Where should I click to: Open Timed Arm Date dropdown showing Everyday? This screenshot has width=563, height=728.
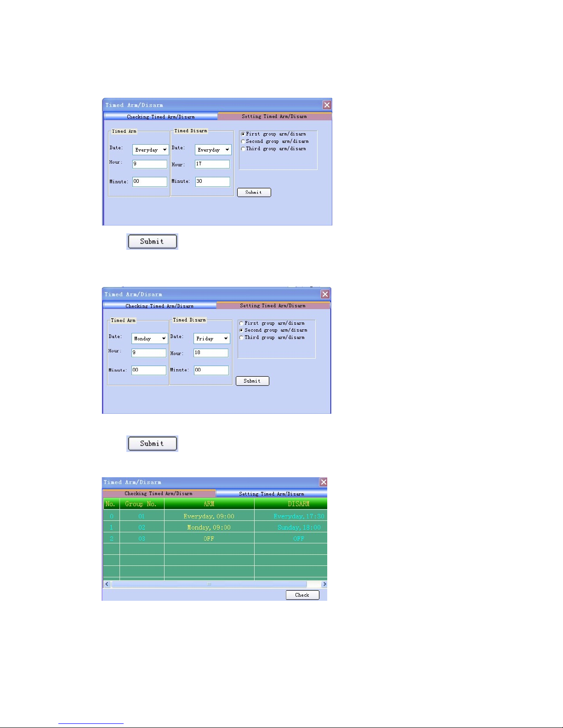pos(150,150)
